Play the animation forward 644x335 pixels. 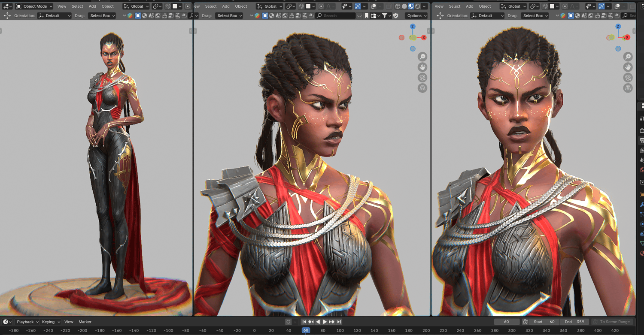325,322
